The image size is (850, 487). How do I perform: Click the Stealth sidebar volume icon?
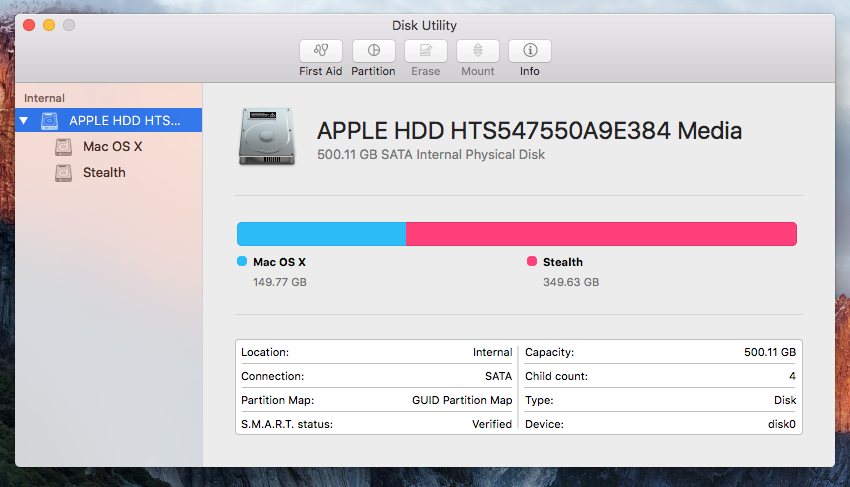coord(63,172)
